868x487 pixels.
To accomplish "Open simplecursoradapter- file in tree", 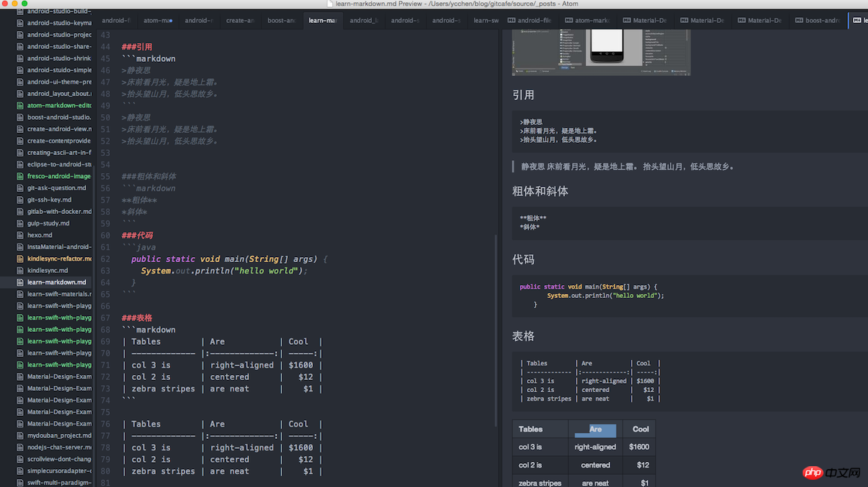I will tap(60, 470).
